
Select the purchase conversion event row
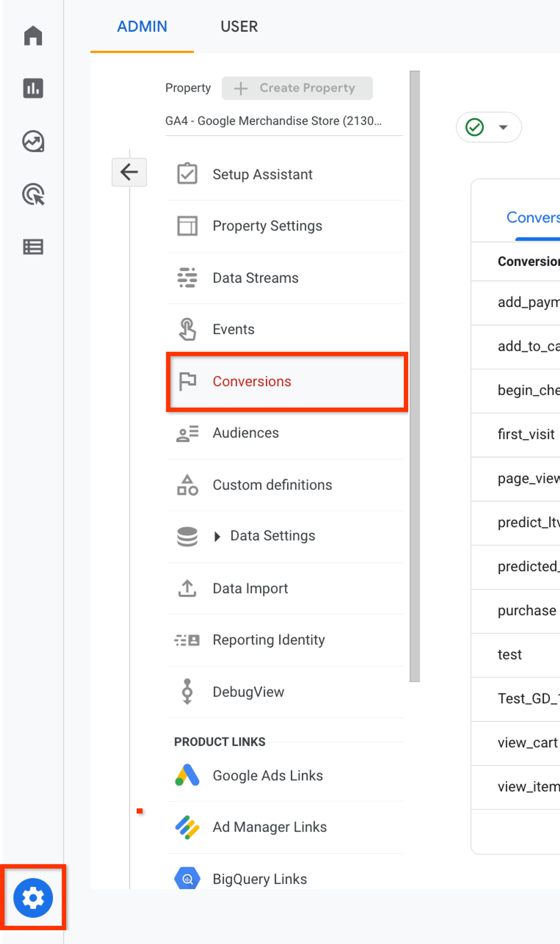(x=526, y=611)
